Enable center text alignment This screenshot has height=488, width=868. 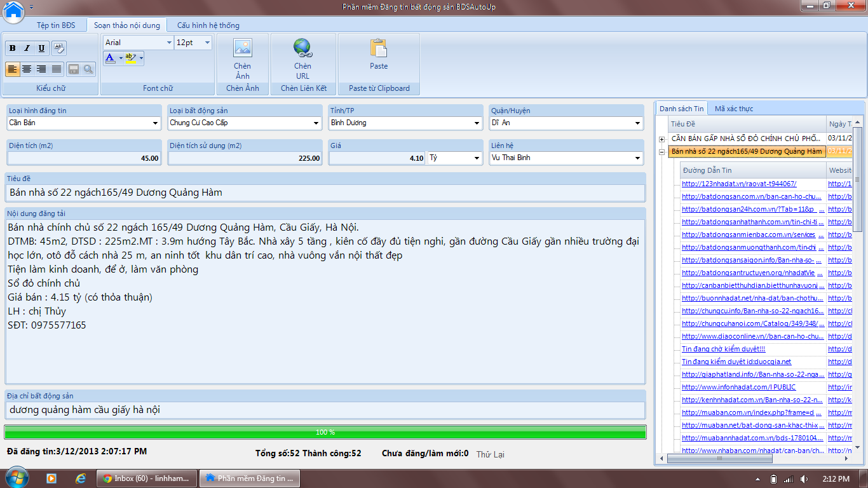click(x=27, y=69)
